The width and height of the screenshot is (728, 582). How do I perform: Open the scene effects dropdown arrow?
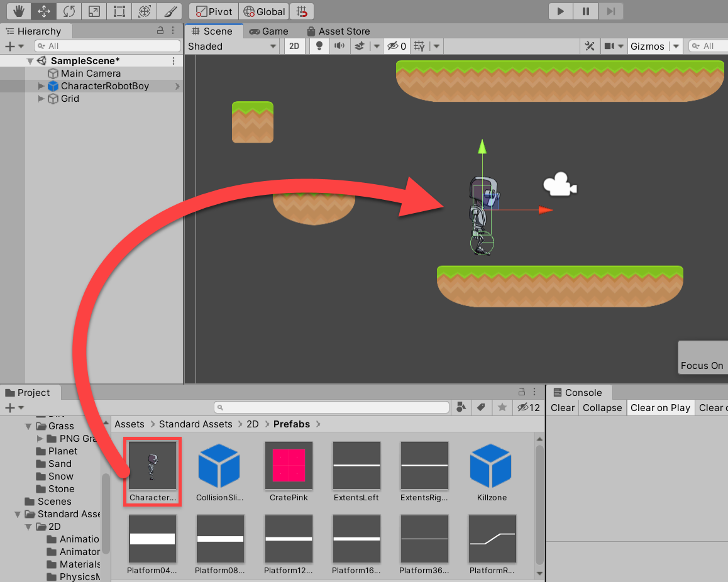coord(377,46)
